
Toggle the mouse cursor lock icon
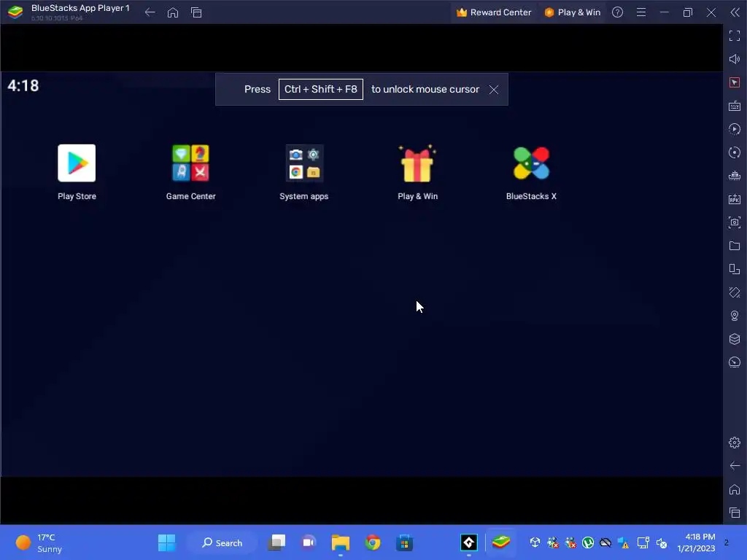(735, 82)
